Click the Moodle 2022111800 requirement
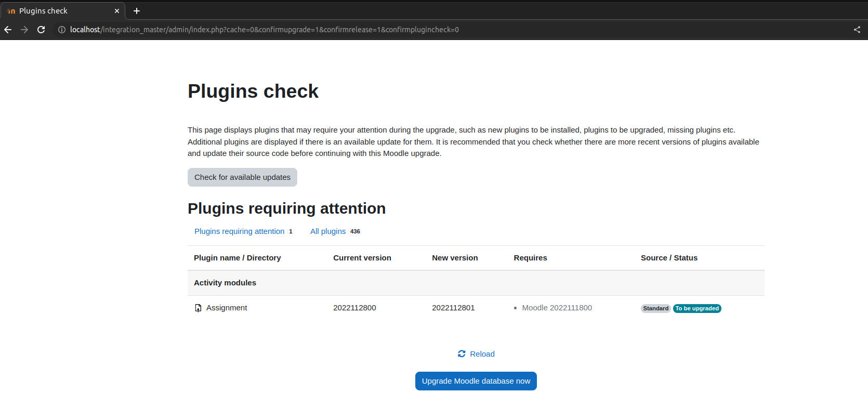868x419 pixels. click(x=557, y=308)
